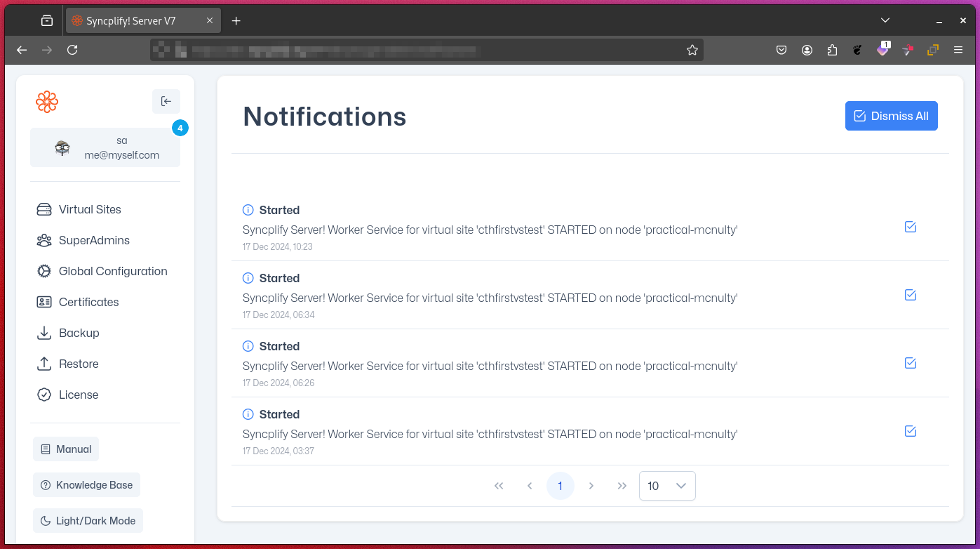Select Restore in the sidebar

(79, 364)
